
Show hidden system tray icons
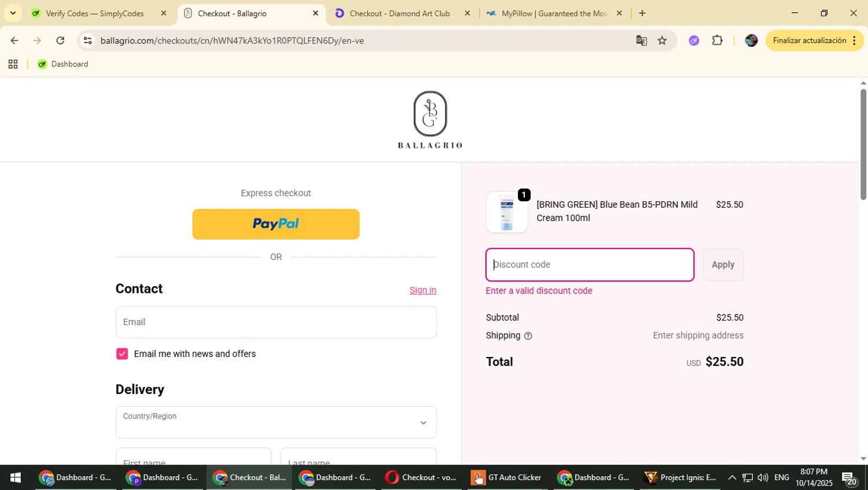click(732, 477)
